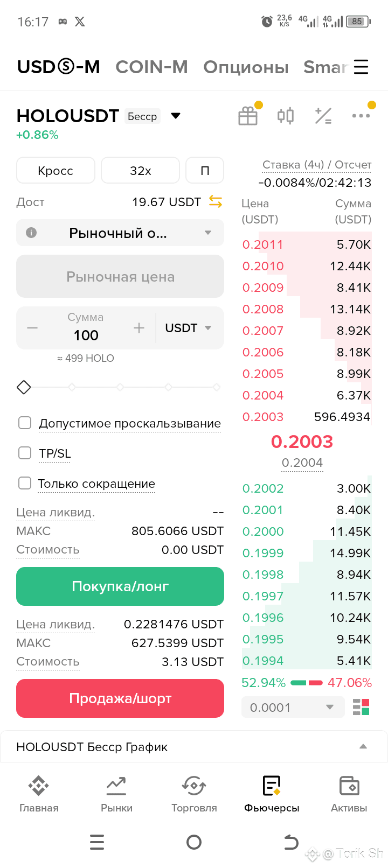388x868 pixels.
Task: Tap the diamond handle on amount slider
Action: [x=24, y=387]
